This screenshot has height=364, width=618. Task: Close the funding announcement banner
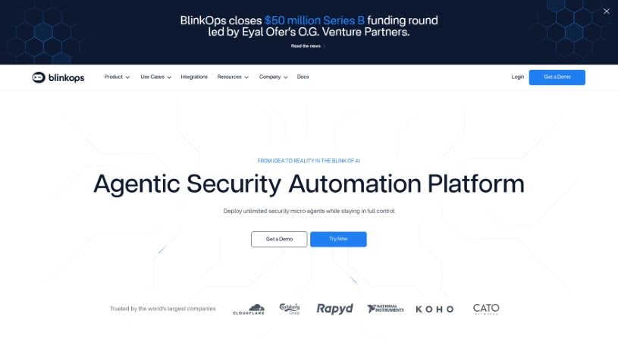pyautogui.click(x=606, y=11)
